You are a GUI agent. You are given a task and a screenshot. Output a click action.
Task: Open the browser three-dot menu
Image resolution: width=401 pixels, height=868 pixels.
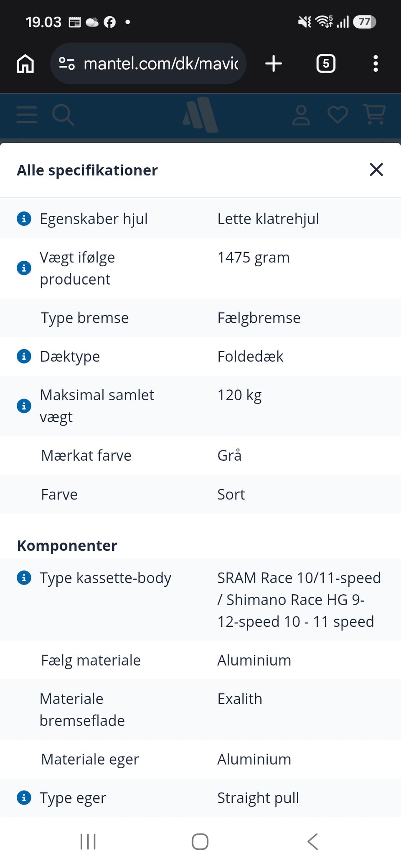[376, 64]
